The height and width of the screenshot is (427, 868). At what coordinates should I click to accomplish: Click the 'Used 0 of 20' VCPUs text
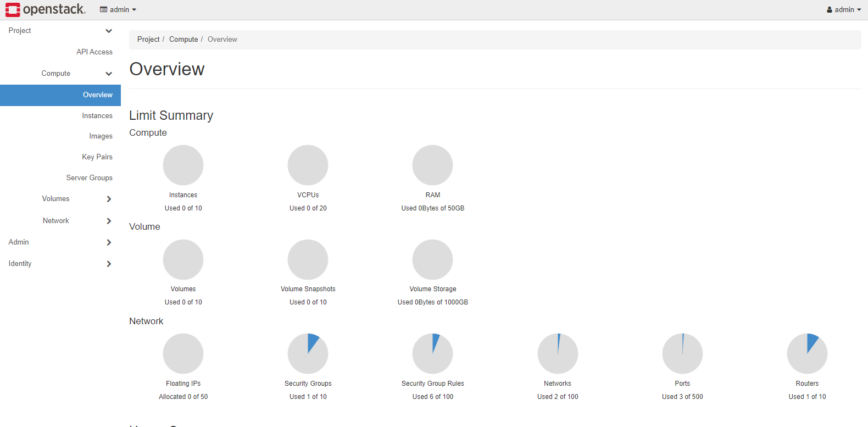coord(308,208)
